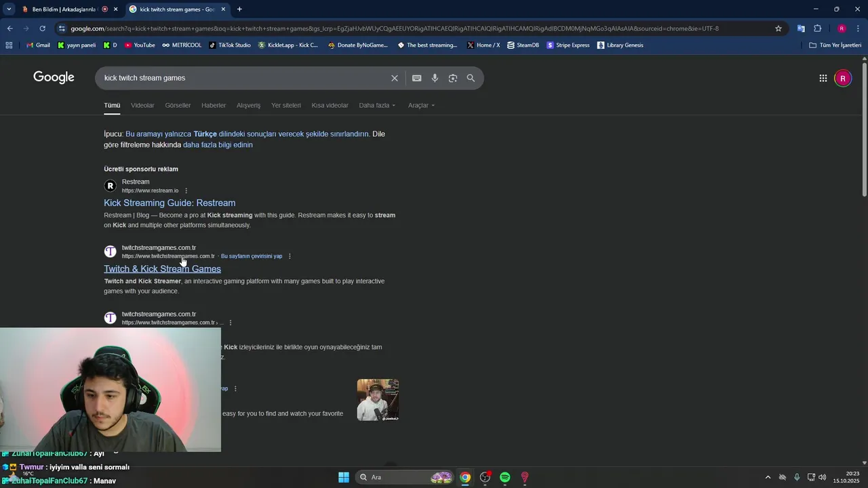
Task: Open options for first twitchstreamgames result
Action: [290, 256]
